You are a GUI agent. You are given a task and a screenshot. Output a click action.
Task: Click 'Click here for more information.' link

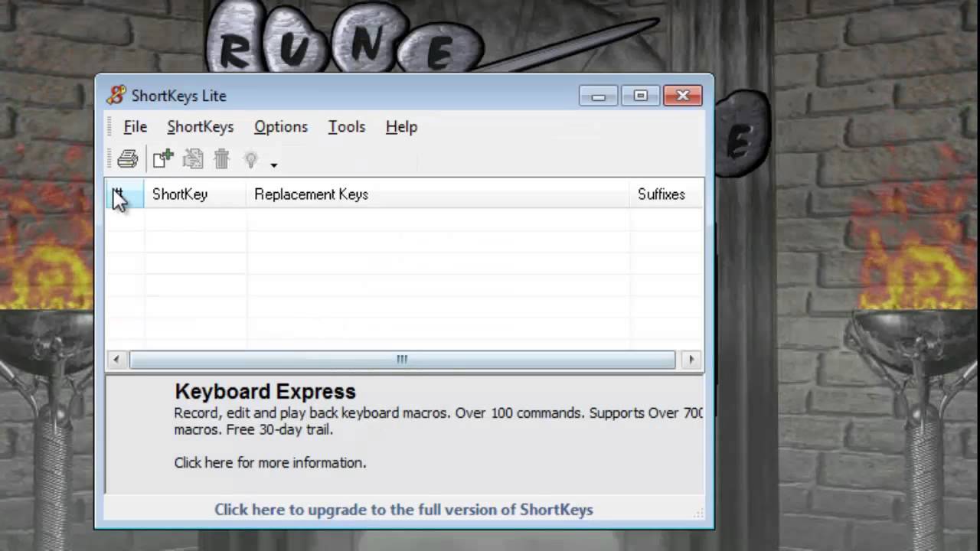tap(270, 463)
